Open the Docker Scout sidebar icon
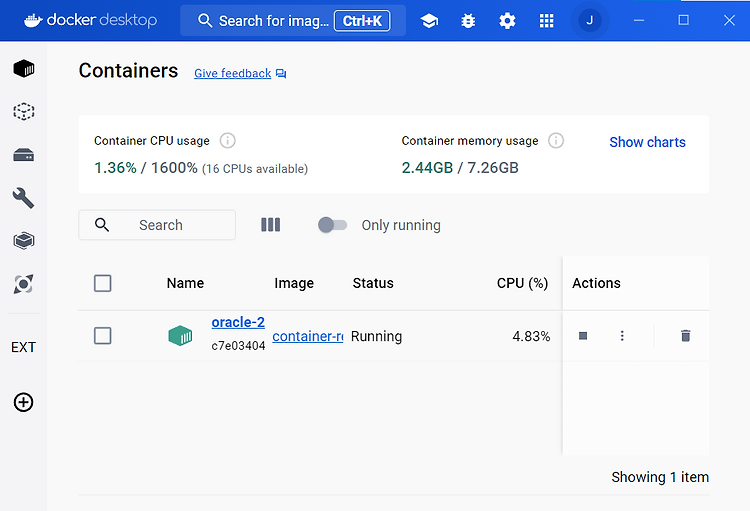750x511 pixels. [23, 284]
